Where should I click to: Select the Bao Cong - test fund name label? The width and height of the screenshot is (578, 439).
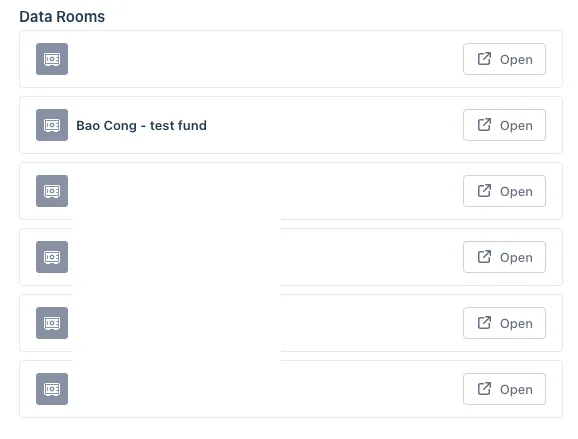point(142,126)
